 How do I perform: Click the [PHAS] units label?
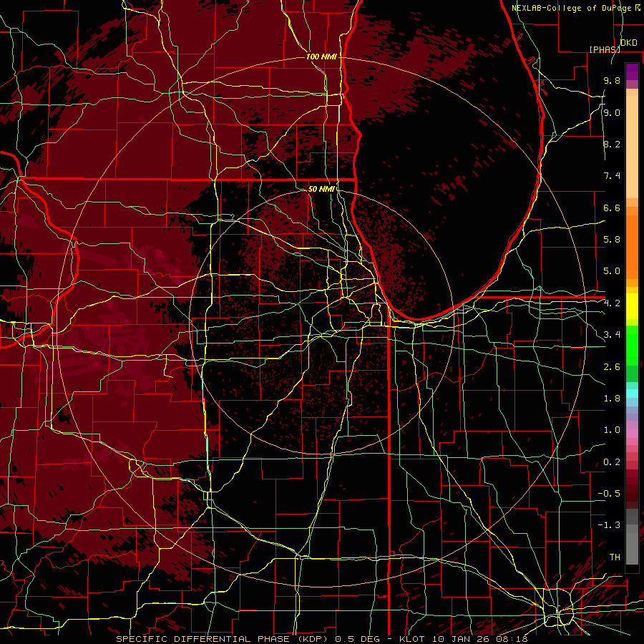(x=605, y=49)
